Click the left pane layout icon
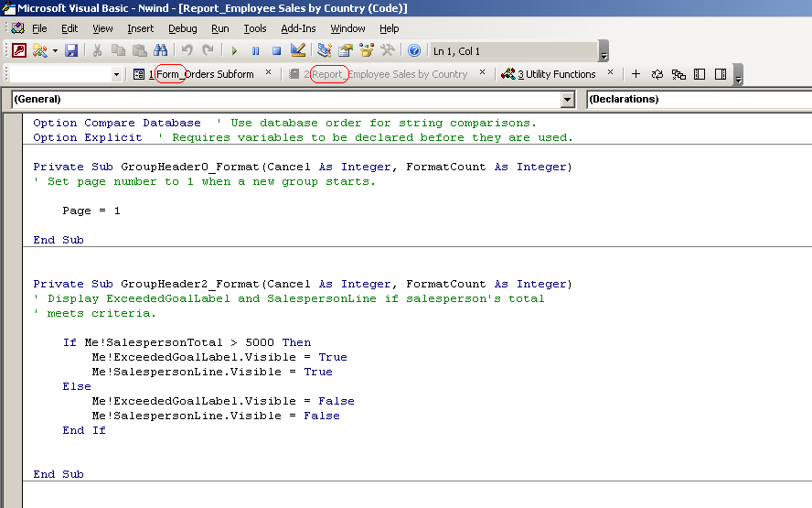Image resolution: width=812 pixels, height=508 pixels. coord(700,74)
